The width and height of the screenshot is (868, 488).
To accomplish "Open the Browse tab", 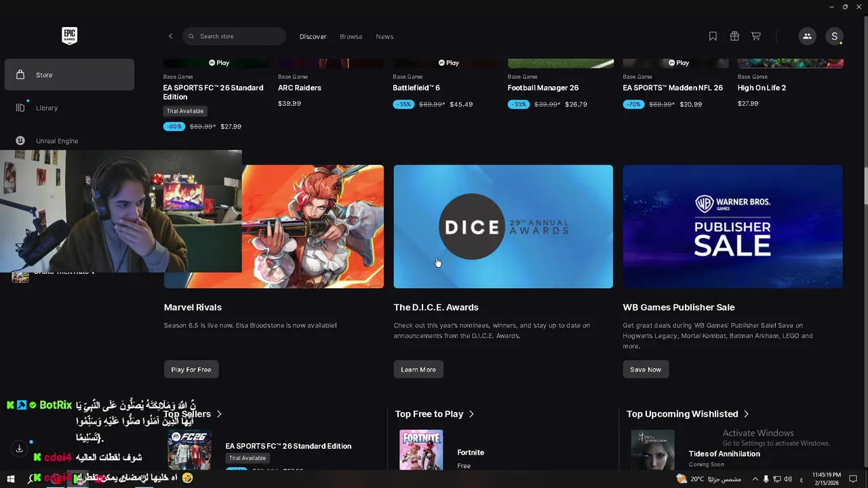I will pos(351,37).
